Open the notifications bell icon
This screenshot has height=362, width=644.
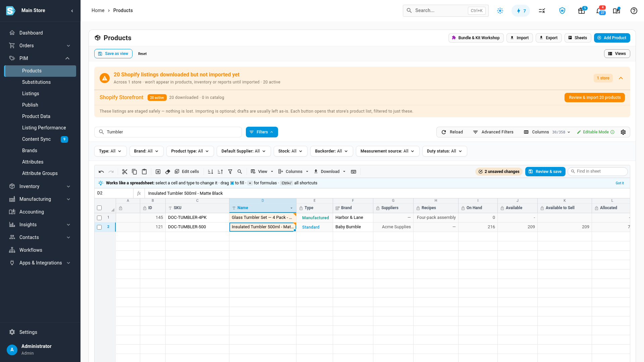(x=600, y=11)
